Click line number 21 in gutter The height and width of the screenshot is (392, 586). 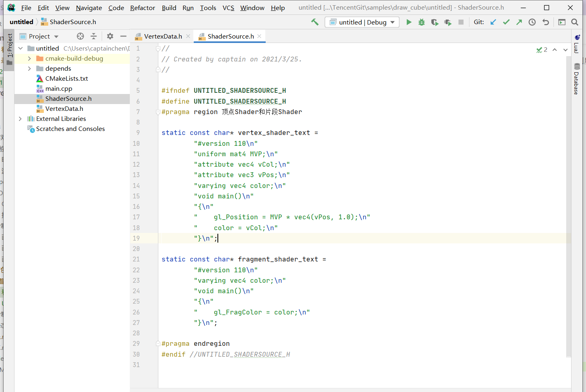[x=136, y=259]
